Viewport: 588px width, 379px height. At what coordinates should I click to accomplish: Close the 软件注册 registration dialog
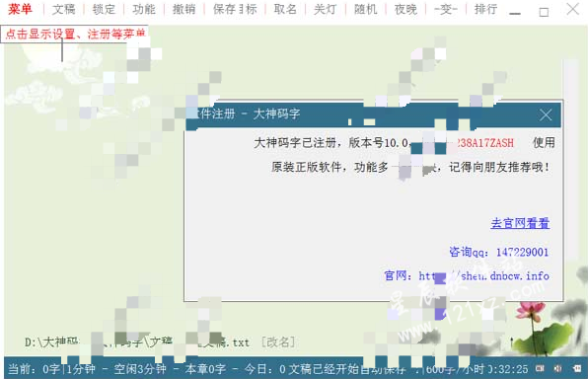[x=546, y=114]
